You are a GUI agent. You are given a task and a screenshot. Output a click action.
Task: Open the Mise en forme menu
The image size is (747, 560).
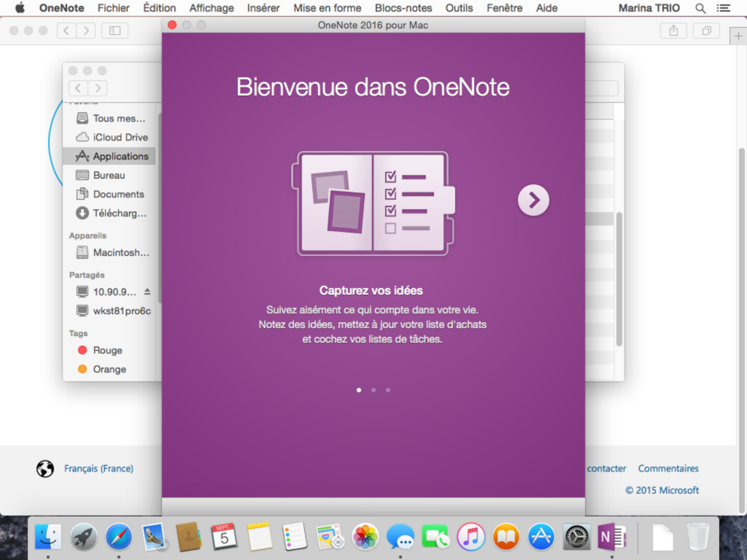[328, 8]
